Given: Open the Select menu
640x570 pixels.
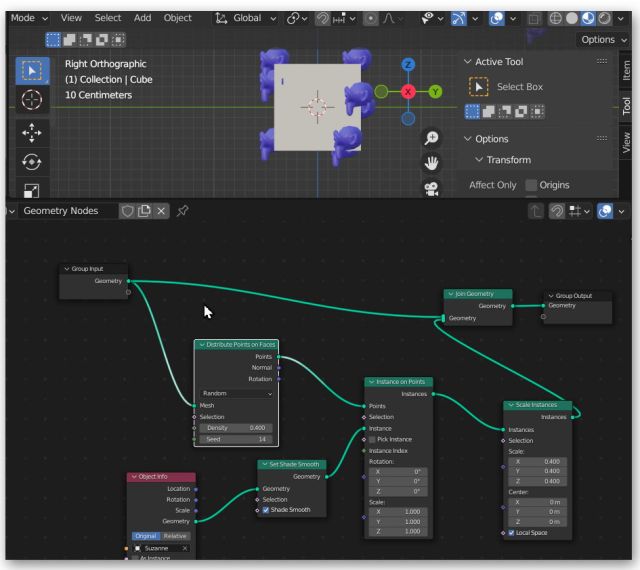Looking at the screenshot, I should pyautogui.click(x=108, y=18).
